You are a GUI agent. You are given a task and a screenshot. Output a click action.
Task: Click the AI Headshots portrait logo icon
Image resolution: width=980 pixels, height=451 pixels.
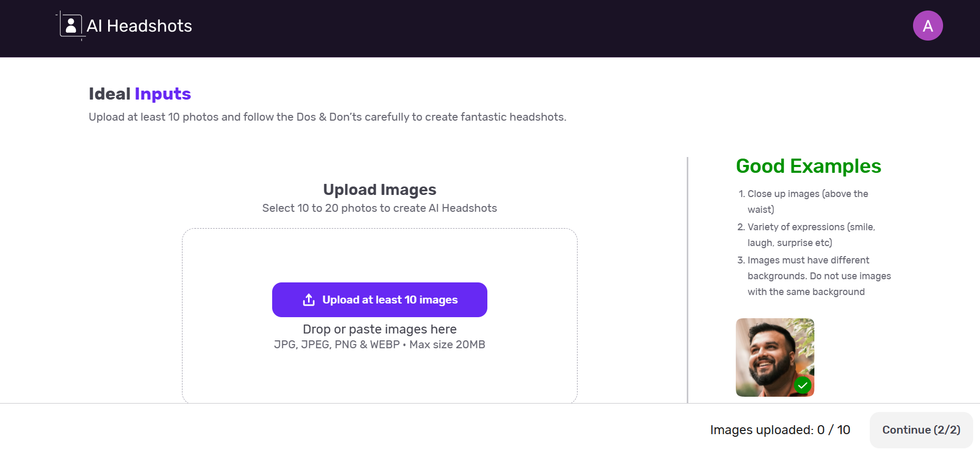tap(71, 25)
